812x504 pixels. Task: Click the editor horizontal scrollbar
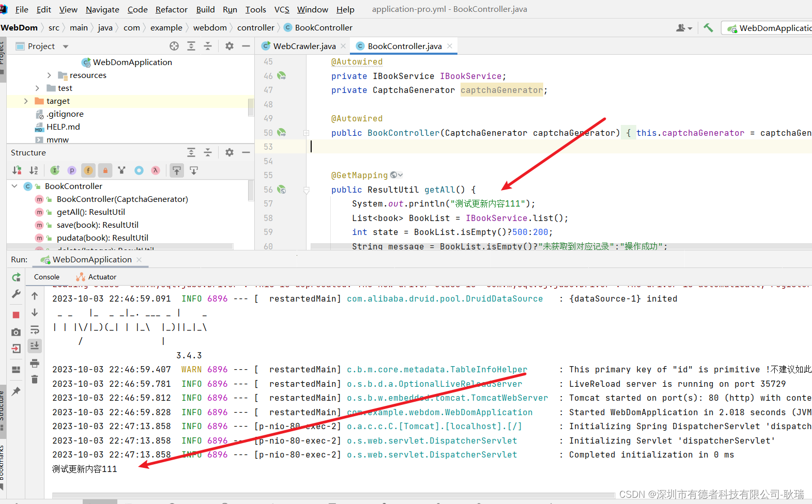561,246
